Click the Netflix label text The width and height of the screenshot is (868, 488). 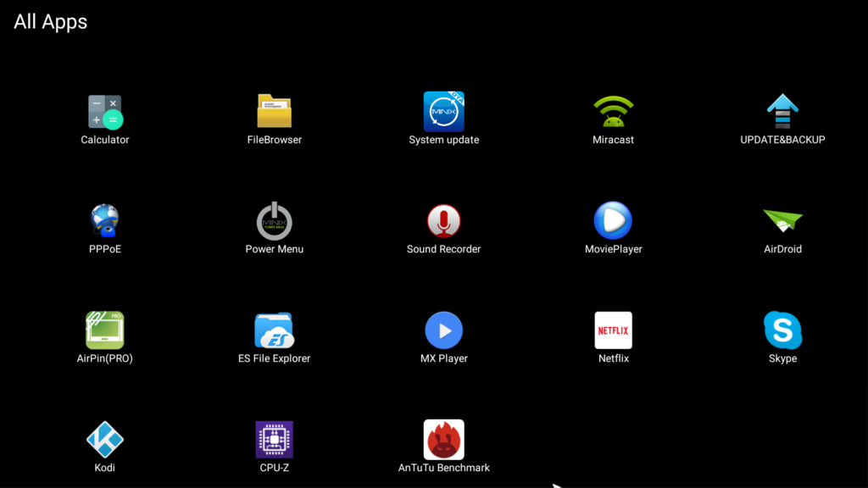point(614,358)
